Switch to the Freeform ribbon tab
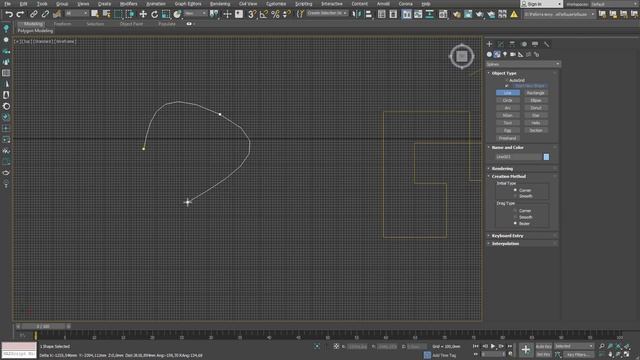 coord(62,24)
